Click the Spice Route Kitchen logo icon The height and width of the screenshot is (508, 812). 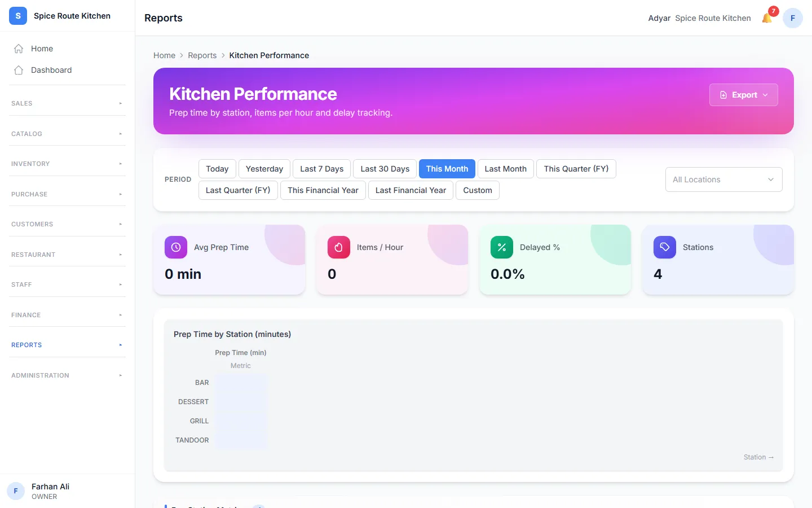pyautogui.click(x=18, y=16)
